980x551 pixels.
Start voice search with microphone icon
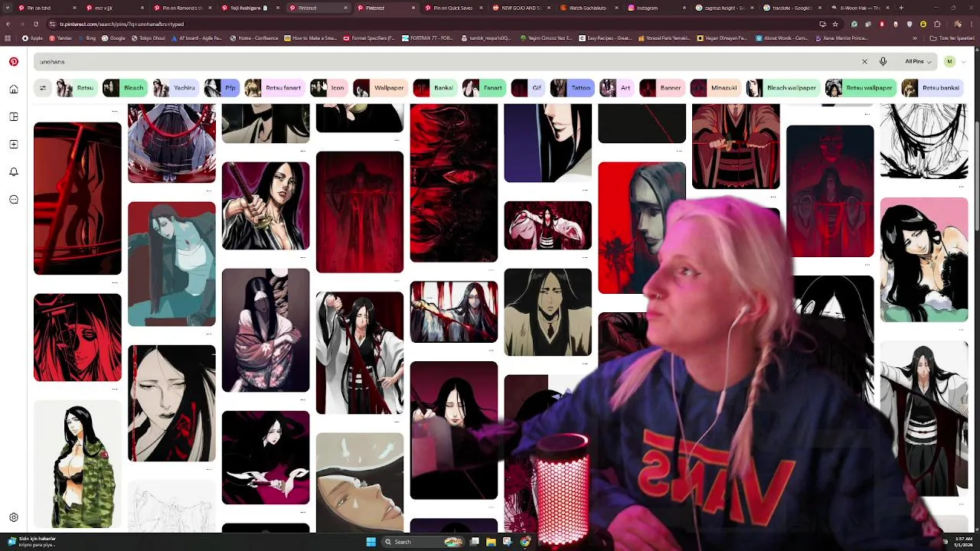click(x=883, y=62)
